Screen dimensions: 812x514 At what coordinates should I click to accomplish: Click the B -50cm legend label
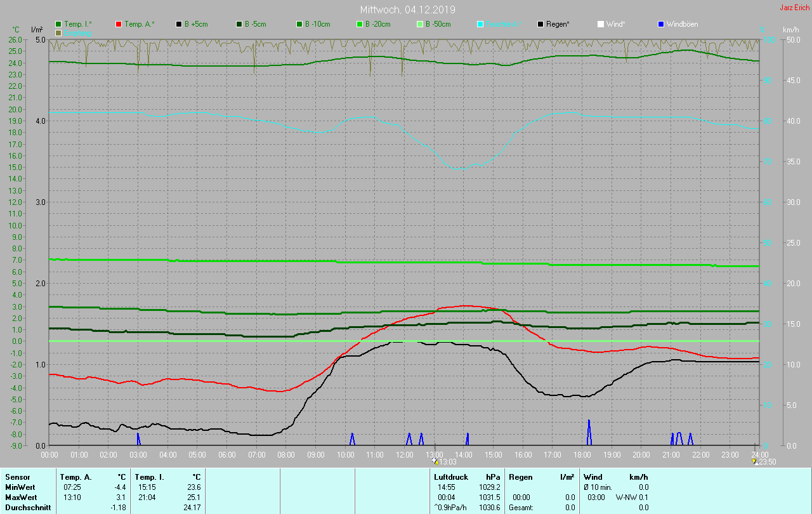pos(438,24)
